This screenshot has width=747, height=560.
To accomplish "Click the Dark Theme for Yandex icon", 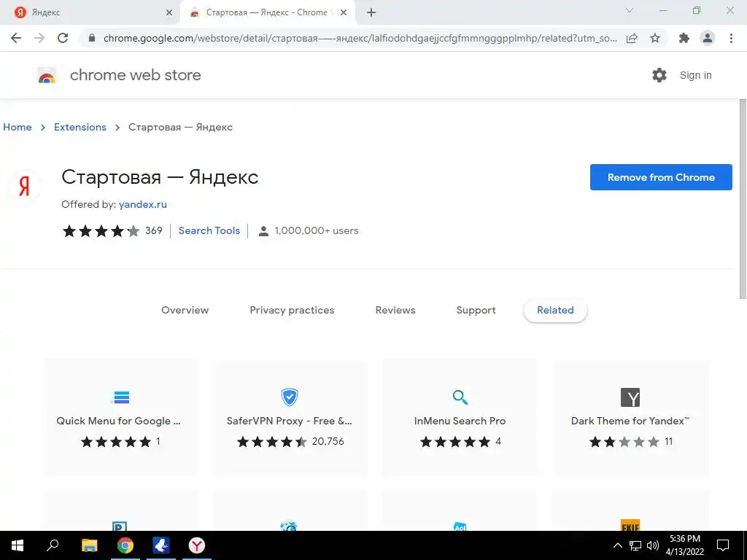I will 630,397.
